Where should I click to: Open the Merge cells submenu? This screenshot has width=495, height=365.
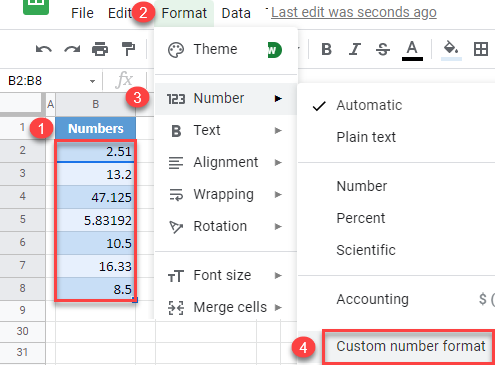tap(226, 307)
